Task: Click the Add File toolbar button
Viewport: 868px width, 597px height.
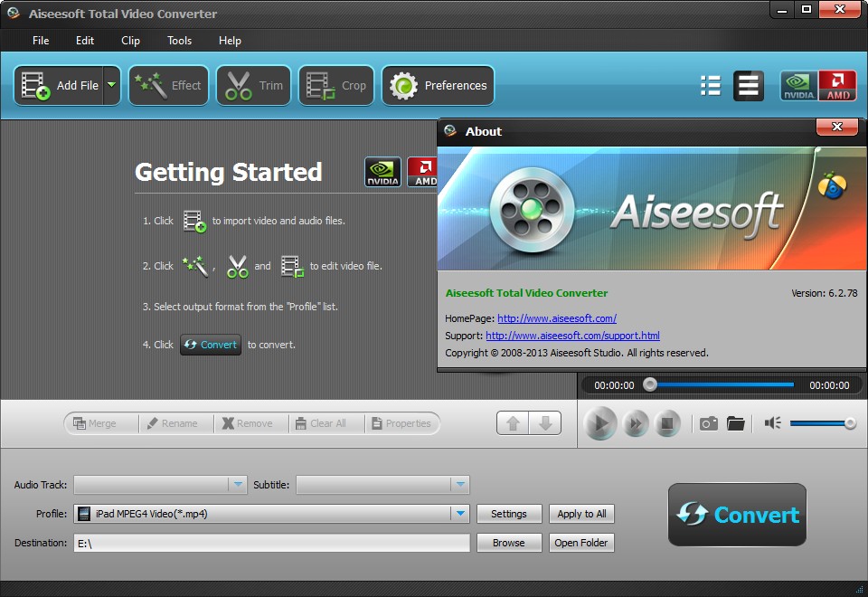Action: (59, 85)
